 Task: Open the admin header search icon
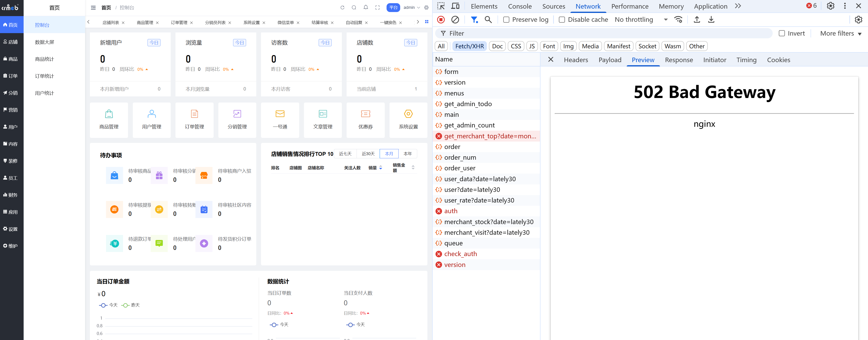point(354,7)
